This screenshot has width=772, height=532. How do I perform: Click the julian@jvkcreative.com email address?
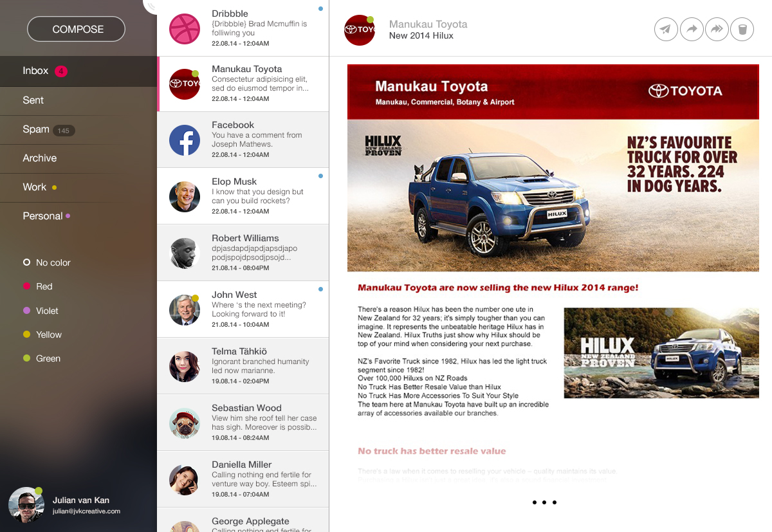(86, 511)
